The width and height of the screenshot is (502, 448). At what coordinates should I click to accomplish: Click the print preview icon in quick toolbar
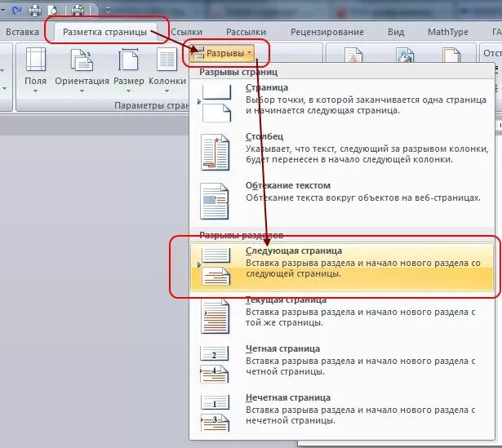click(53, 11)
